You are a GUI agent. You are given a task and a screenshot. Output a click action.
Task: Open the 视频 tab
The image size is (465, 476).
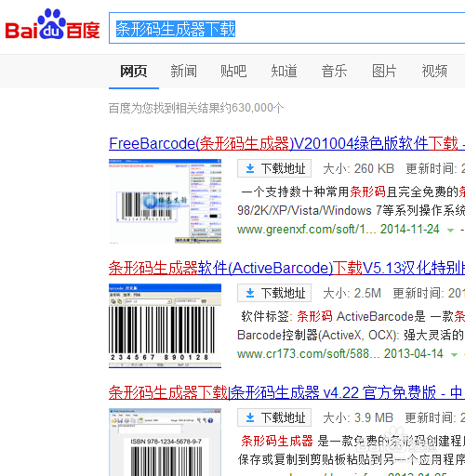coord(434,72)
